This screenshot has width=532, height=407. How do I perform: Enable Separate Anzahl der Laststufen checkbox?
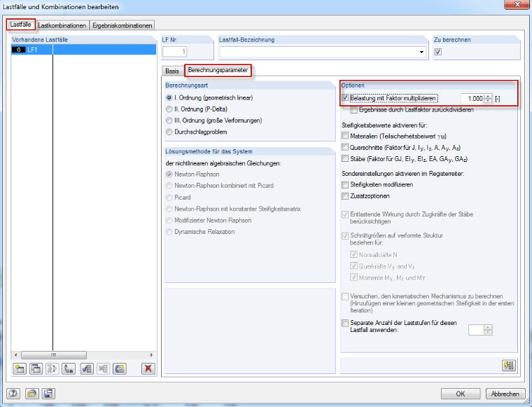click(345, 323)
